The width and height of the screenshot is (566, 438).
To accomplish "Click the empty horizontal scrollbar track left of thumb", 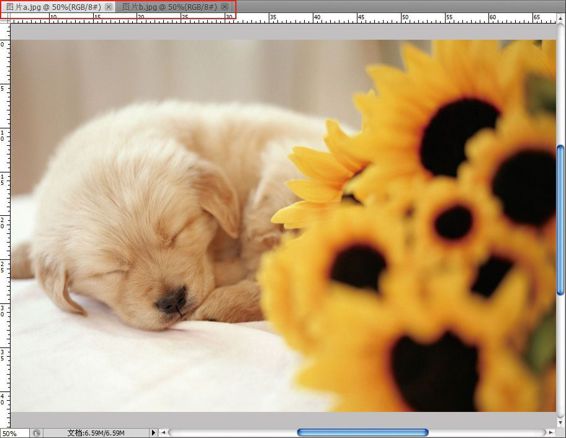I will pyautogui.click(x=233, y=432).
